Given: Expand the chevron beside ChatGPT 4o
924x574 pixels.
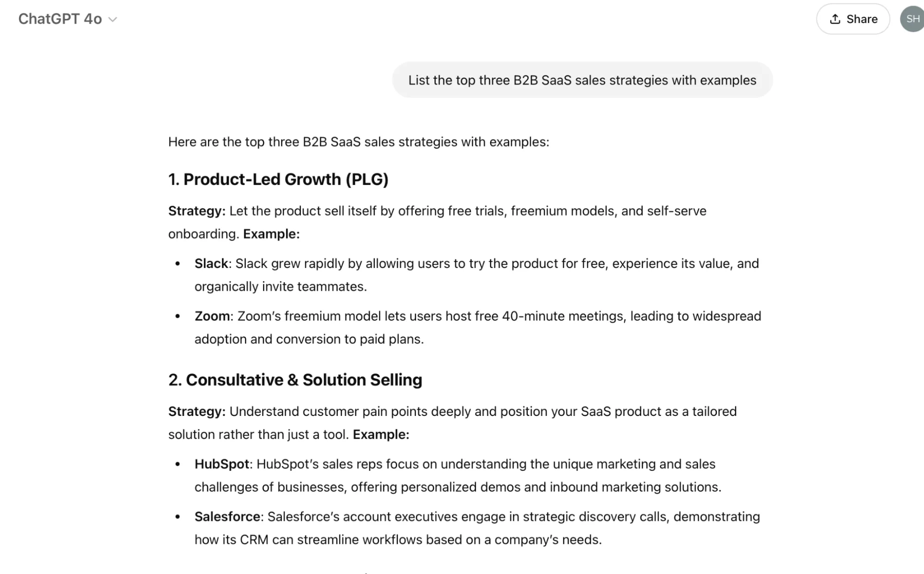Looking at the screenshot, I should click(x=112, y=19).
